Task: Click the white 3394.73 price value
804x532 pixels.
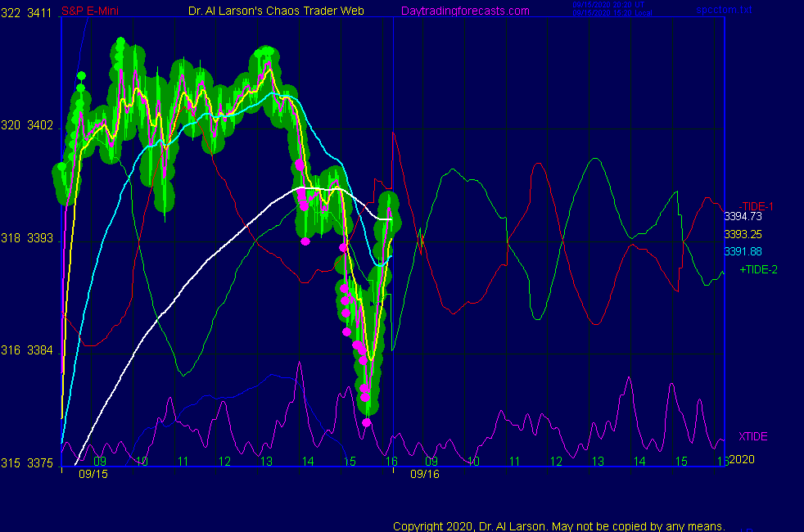Action: [x=743, y=217]
